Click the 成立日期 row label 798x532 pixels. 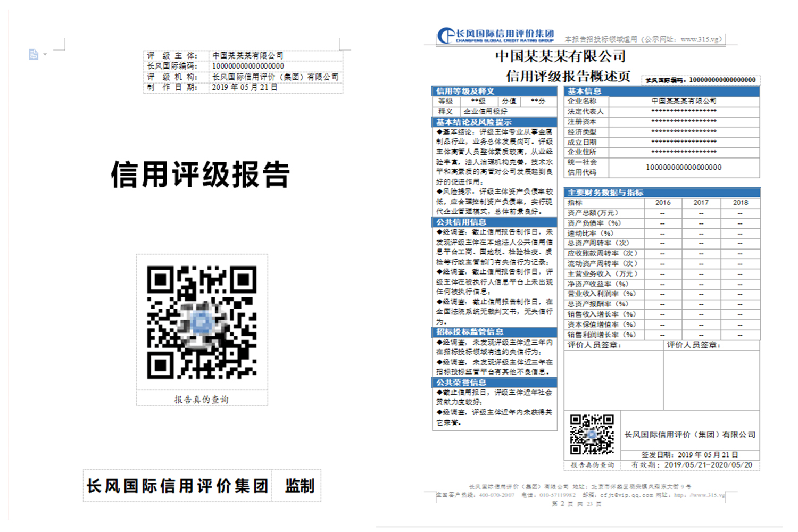tap(582, 142)
